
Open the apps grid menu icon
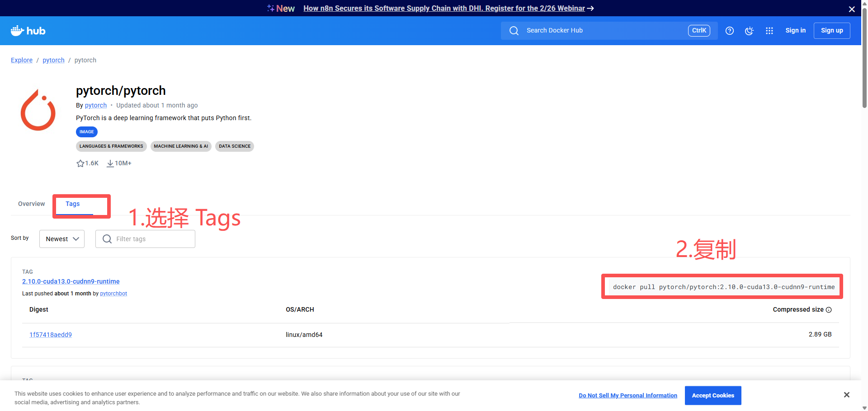point(769,31)
